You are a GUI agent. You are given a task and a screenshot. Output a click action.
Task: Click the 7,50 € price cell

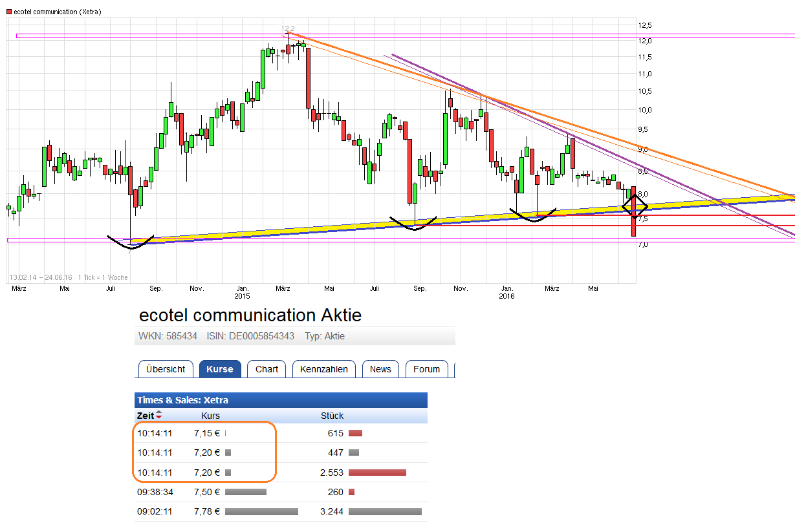tap(207, 492)
